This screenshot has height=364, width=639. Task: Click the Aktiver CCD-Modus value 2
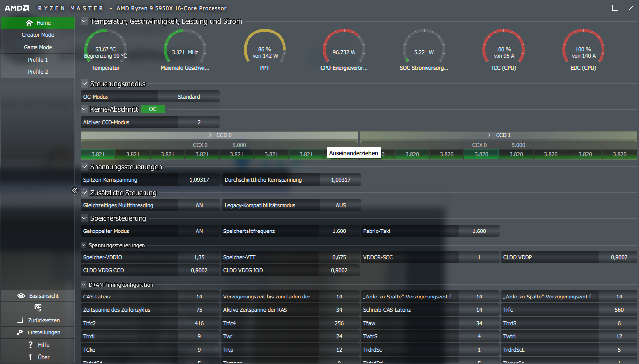tap(199, 122)
